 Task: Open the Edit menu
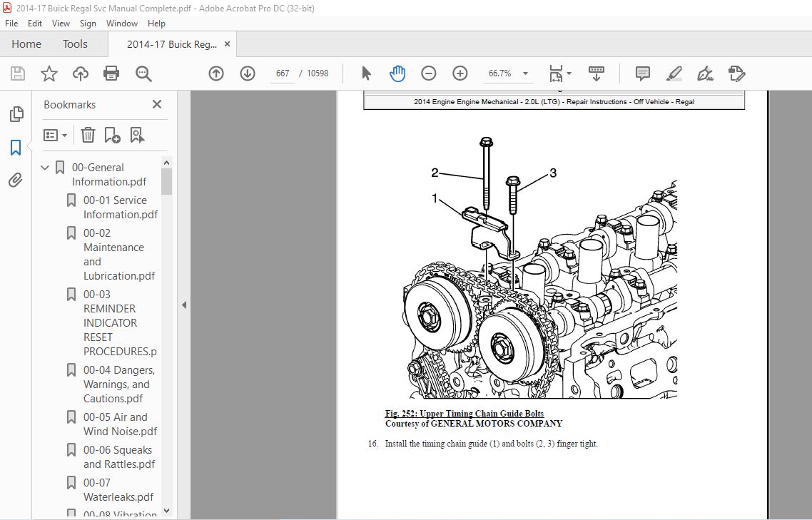point(35,24)
